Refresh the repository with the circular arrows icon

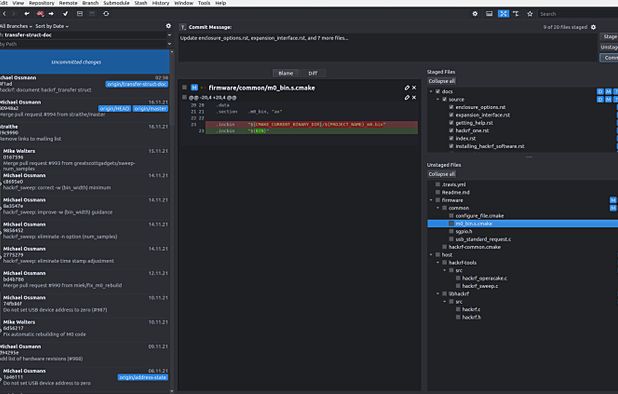(106, 13)
